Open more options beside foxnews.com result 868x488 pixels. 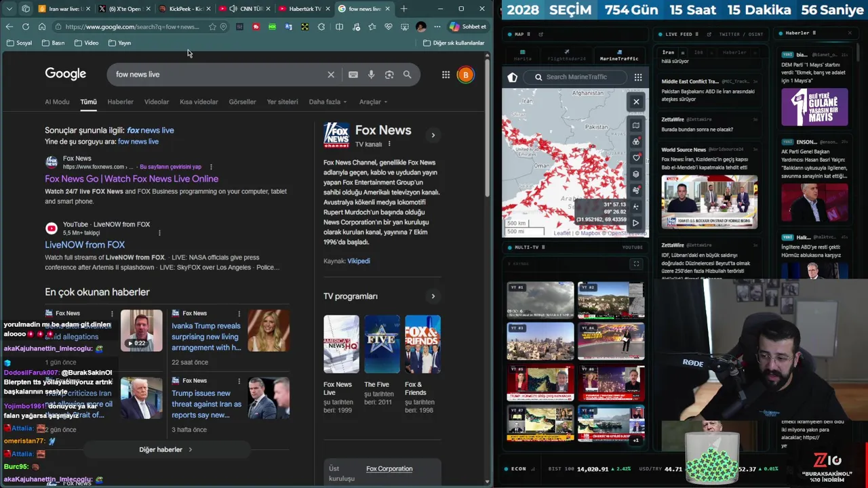coord(211,167)
